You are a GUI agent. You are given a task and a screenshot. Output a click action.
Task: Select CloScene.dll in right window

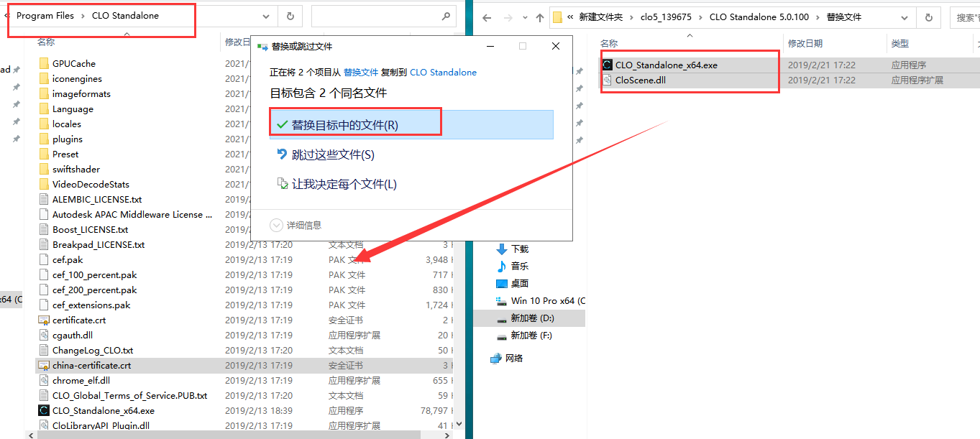641,80
